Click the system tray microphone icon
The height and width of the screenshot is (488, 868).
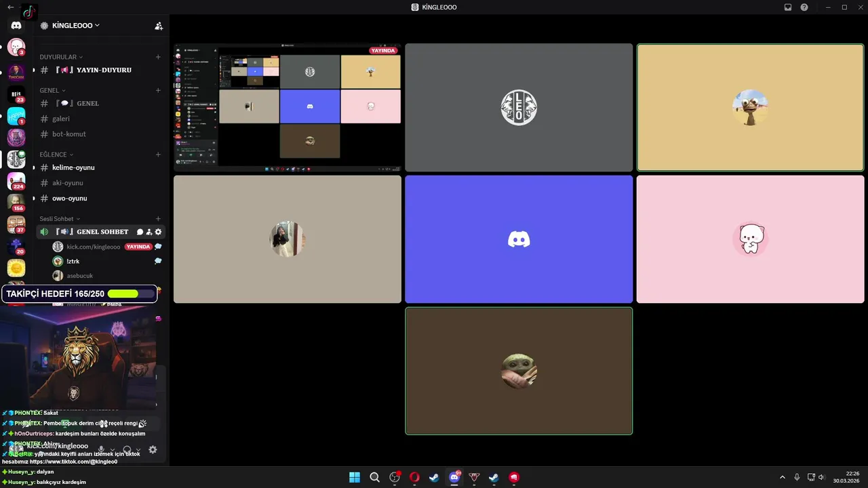(797, 477)
